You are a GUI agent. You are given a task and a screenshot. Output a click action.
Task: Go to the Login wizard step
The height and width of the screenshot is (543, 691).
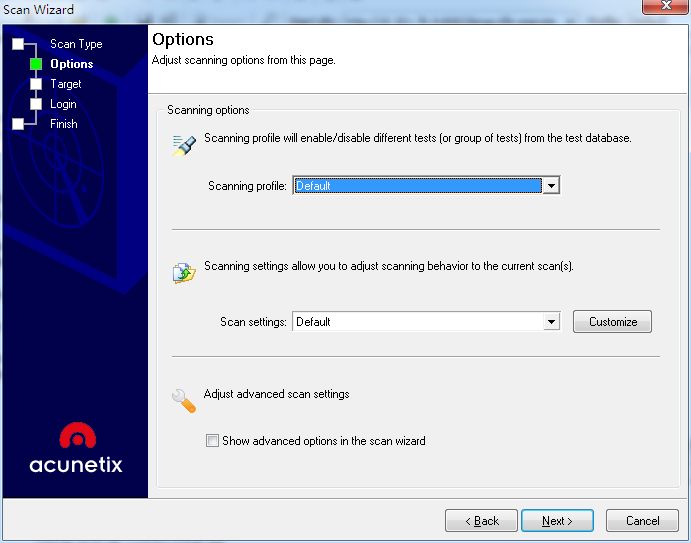(63, 104)
